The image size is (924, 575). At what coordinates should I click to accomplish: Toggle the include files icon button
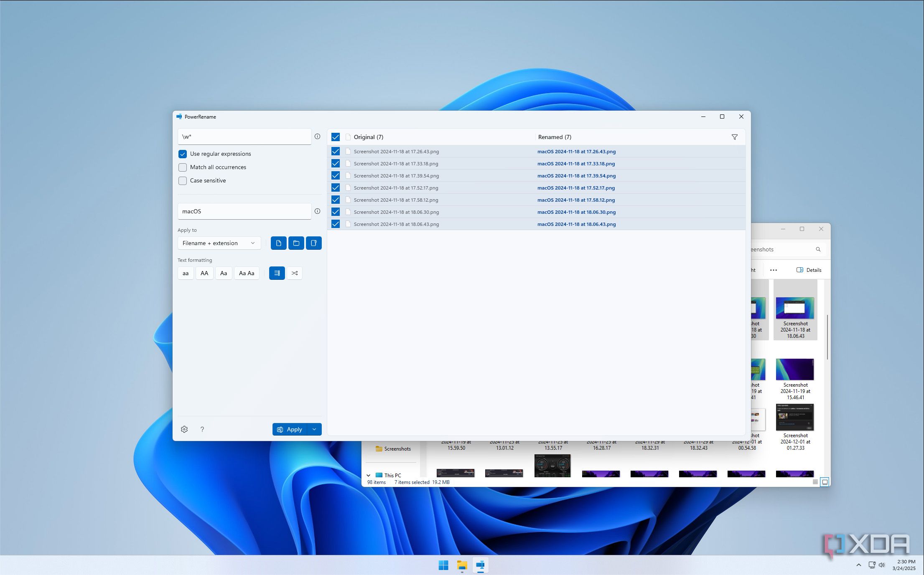click(x=278, y=243)
